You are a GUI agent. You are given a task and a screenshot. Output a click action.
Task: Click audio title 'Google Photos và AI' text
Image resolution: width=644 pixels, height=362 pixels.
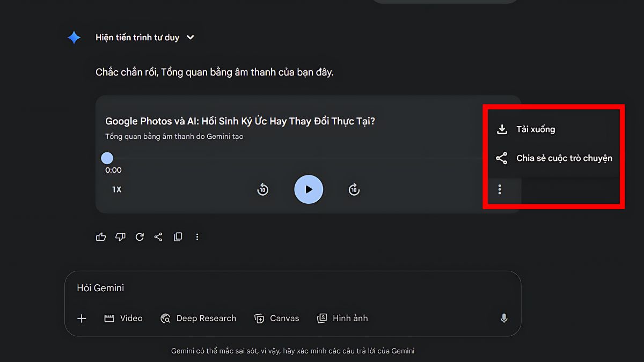pos(240,121)
